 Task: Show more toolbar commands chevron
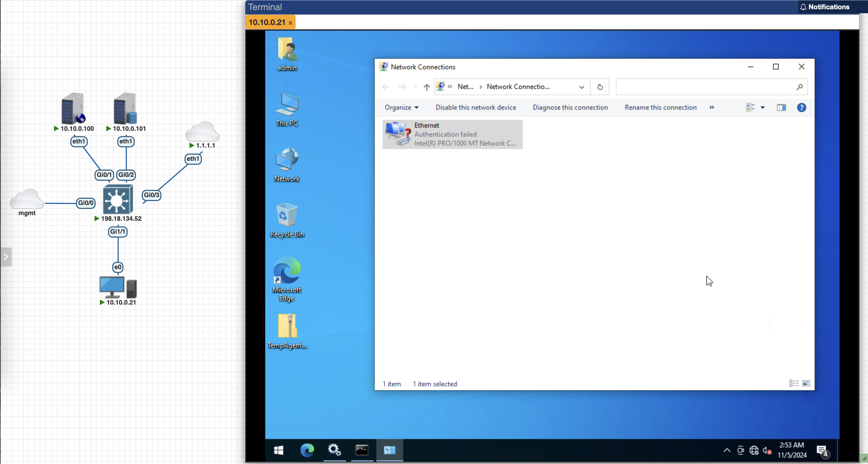point(712,107)
